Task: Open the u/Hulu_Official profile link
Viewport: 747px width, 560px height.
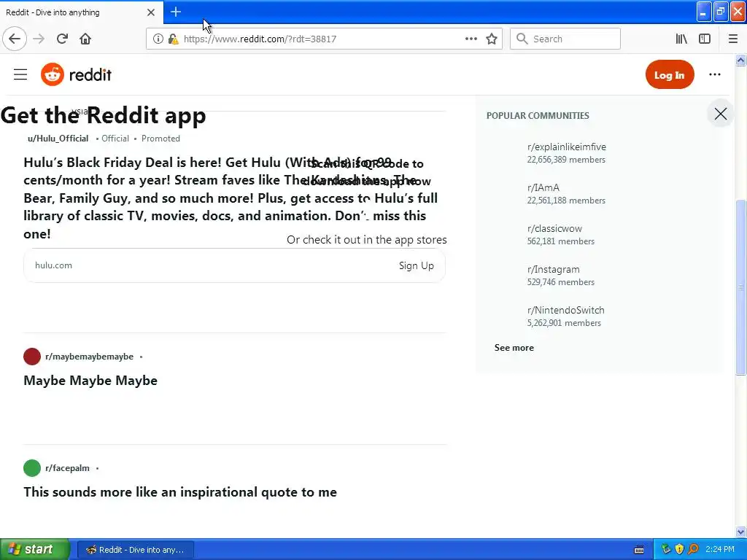Action: (x=58, y=139)
